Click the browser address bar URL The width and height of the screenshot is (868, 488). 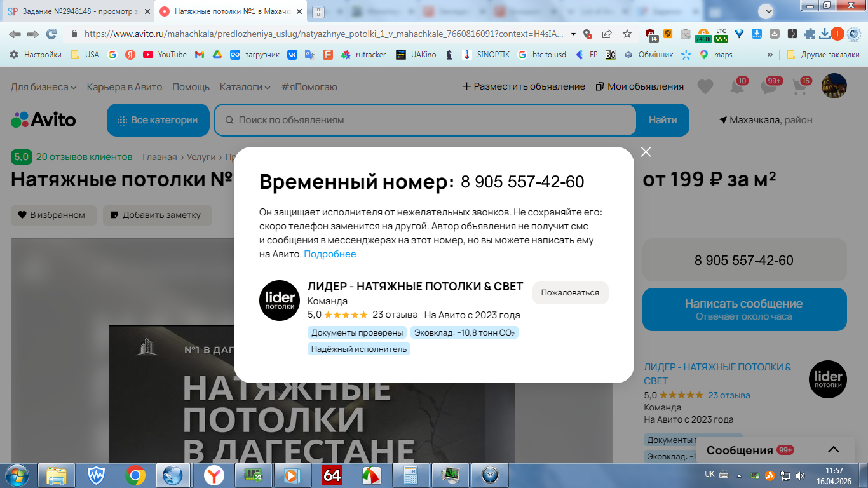323,34
